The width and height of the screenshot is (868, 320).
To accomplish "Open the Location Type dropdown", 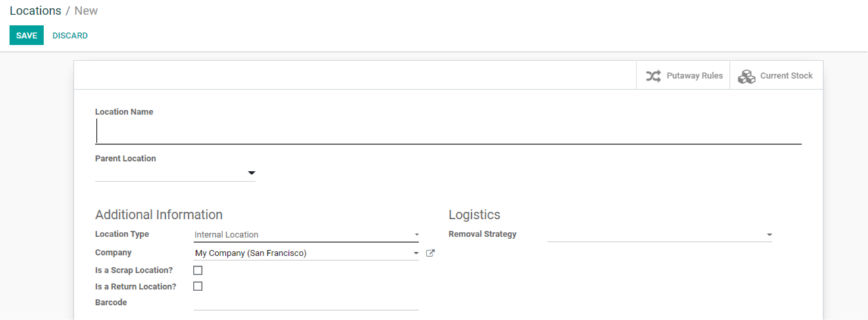I will [306, 235].
